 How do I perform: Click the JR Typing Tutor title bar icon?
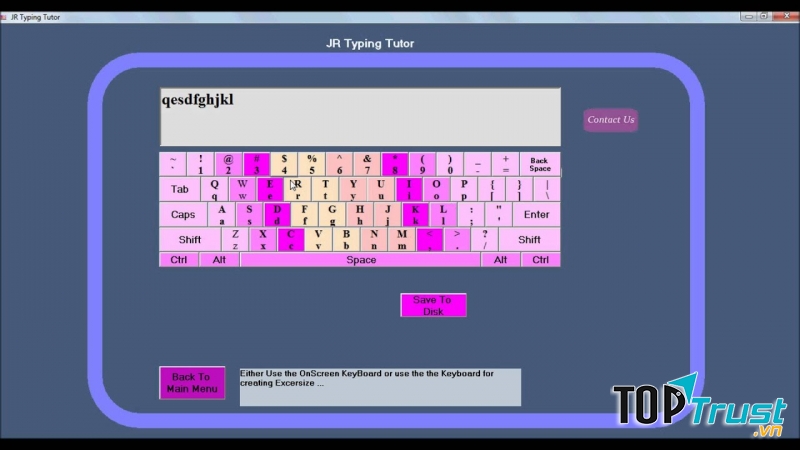coord(4,17)
